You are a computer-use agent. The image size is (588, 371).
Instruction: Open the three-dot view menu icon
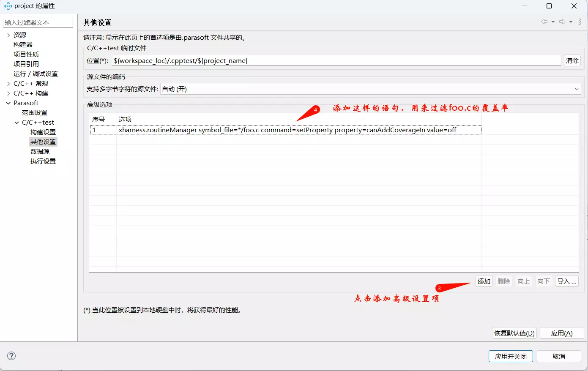(x=580, y=22)
